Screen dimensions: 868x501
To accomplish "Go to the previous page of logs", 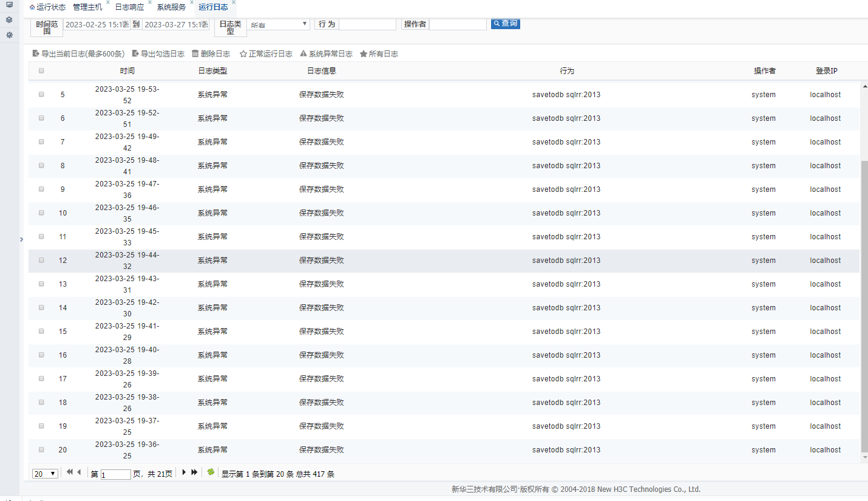I will coord(79,472).
